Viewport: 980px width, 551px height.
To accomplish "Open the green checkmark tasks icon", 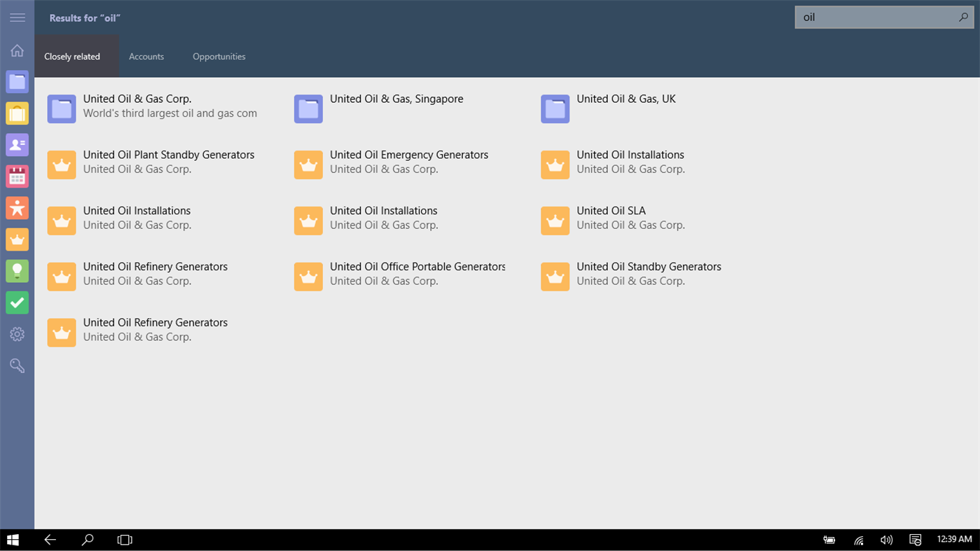I will [x=17, y=302].
